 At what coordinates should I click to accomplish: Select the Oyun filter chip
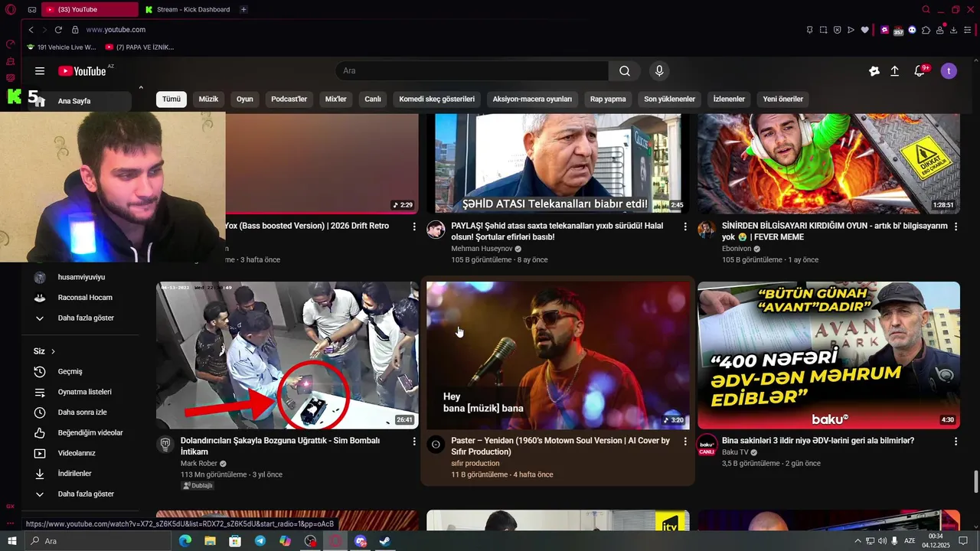[245, 99]
